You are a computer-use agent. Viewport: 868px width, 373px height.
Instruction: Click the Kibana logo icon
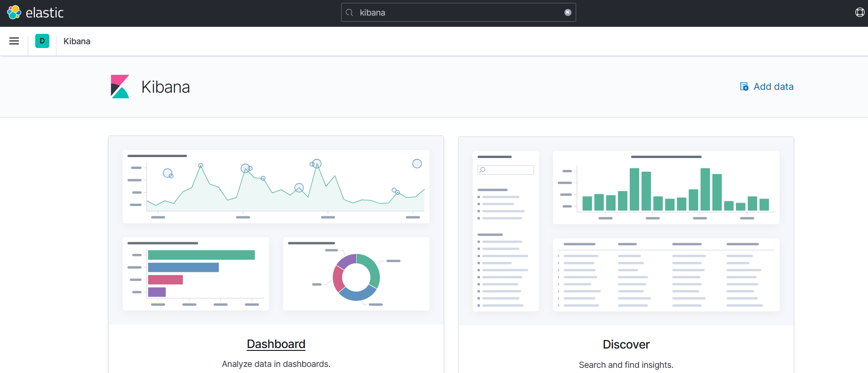tap(120, 87)
